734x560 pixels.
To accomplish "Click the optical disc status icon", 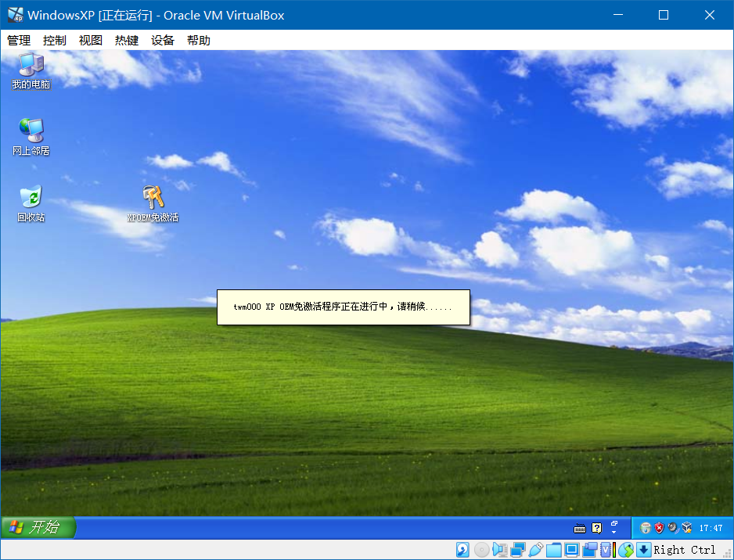I will [x=481, y=550].
